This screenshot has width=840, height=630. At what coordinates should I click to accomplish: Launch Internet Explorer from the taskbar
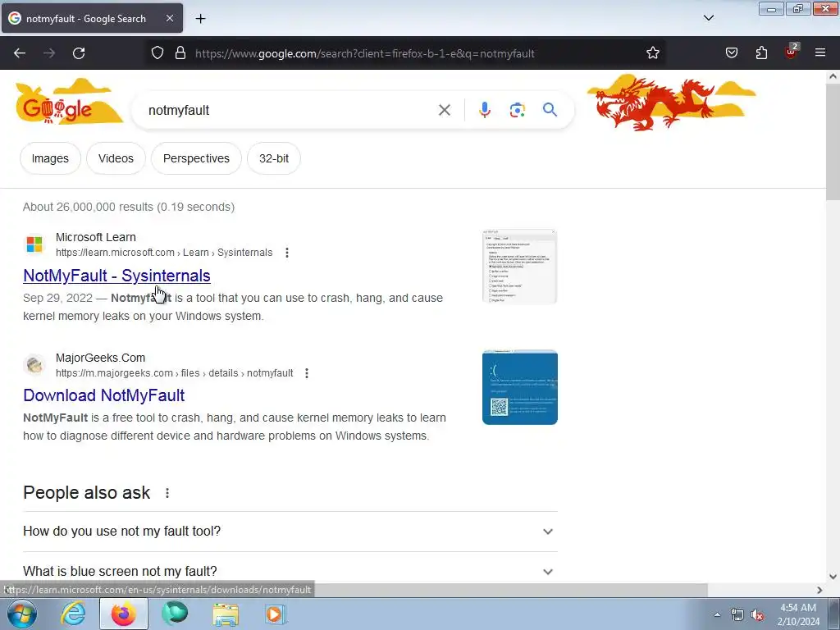[x=73, y=614]
